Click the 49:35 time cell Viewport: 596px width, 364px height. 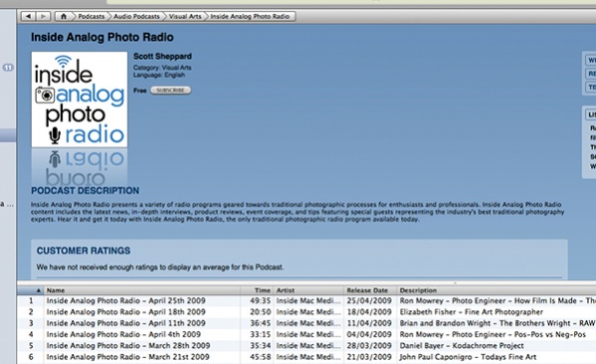point(261,300)
